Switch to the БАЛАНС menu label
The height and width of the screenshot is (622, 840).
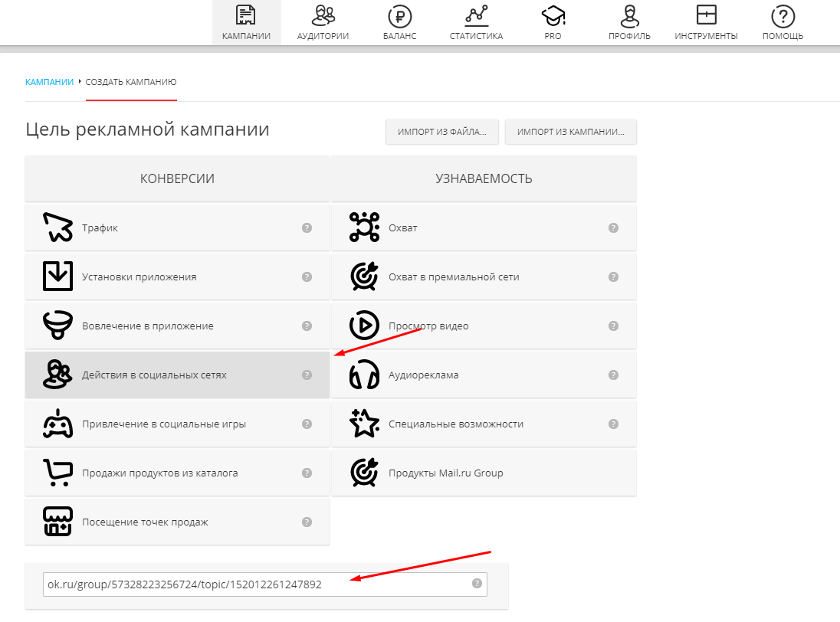click(x=399, y=36)
